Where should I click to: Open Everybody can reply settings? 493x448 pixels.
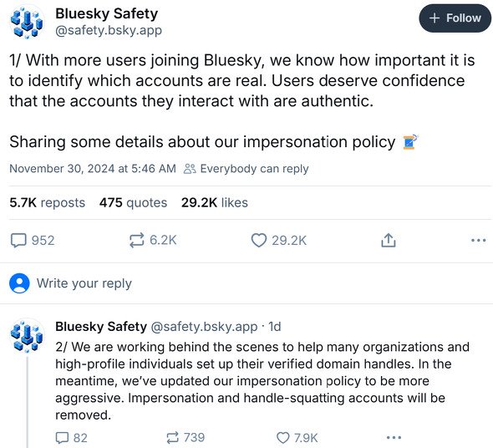tap(246, 169)
